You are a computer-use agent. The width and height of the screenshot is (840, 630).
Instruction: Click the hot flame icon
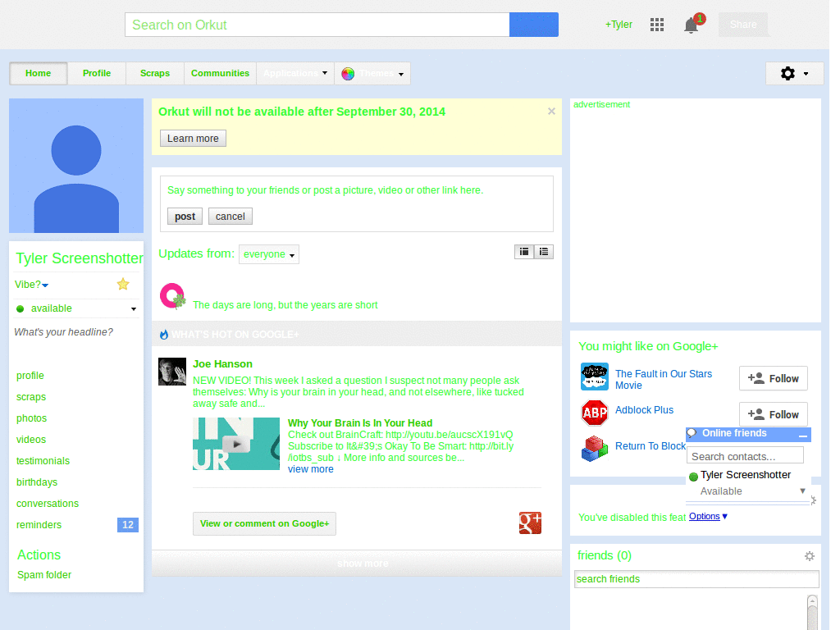[x=164, y=335]
